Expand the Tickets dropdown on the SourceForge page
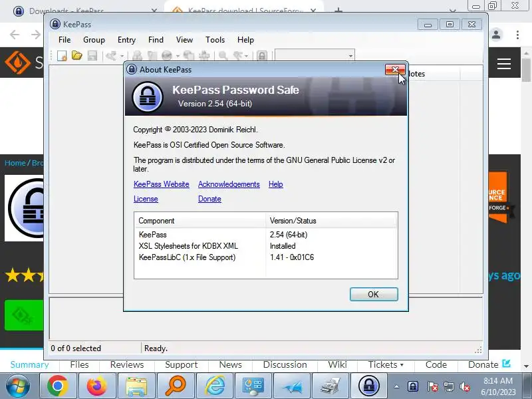 coord(386,364)
